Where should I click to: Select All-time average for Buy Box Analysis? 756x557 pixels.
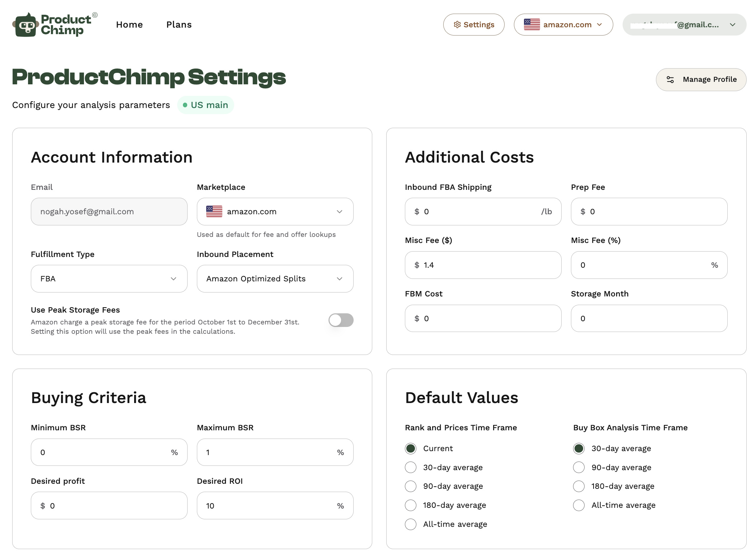pos(579,505)
